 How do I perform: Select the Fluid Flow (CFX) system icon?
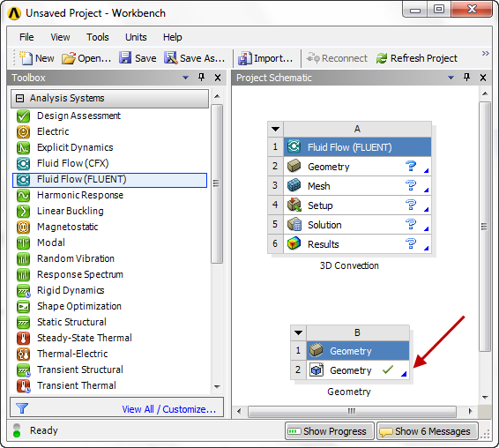(23, 164)
